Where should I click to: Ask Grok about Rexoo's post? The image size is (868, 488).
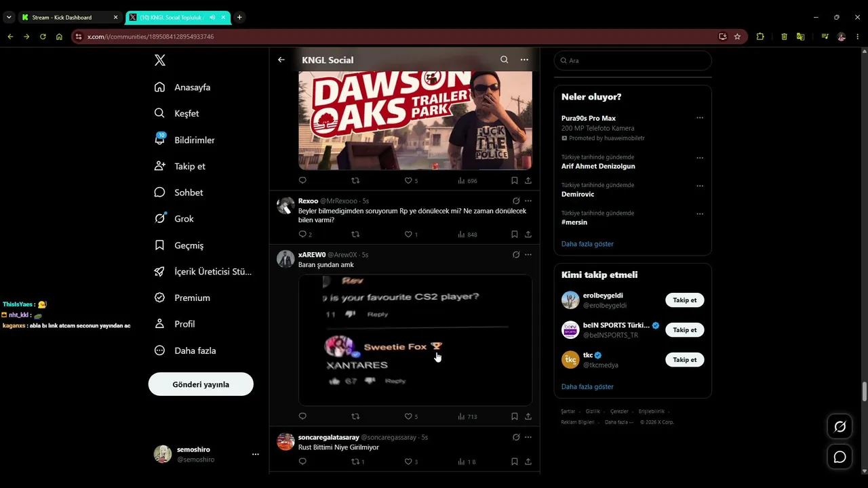pyautogui.click(x=516, y=201)
